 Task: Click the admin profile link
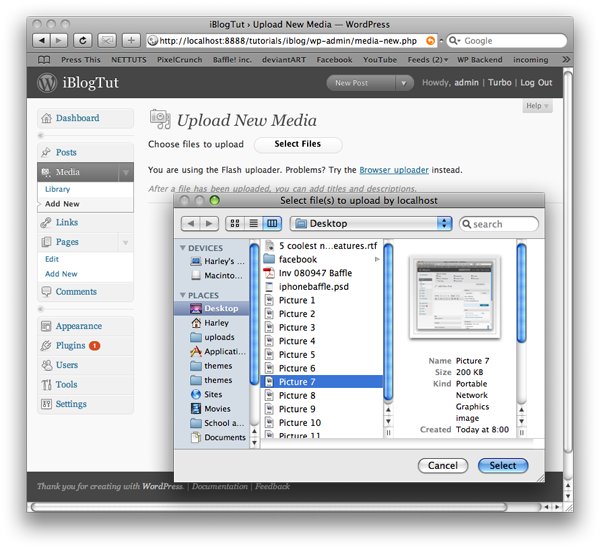466,83
